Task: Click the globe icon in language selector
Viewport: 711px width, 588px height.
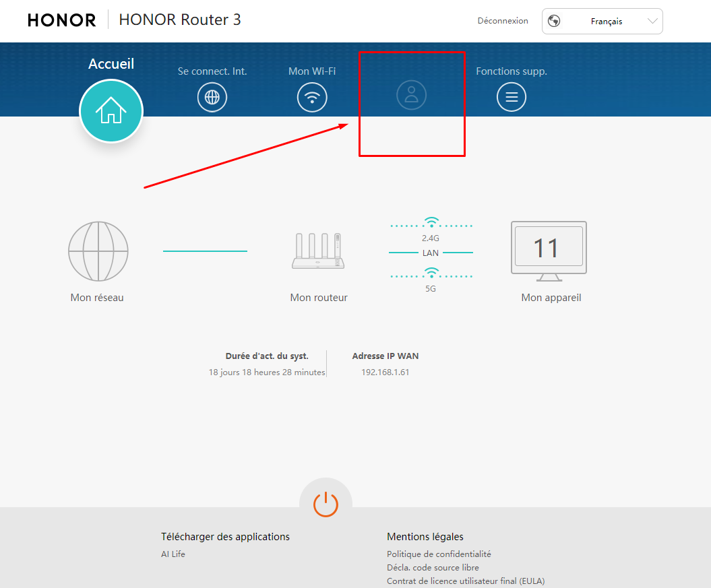Action: click(x=555, y=22)
